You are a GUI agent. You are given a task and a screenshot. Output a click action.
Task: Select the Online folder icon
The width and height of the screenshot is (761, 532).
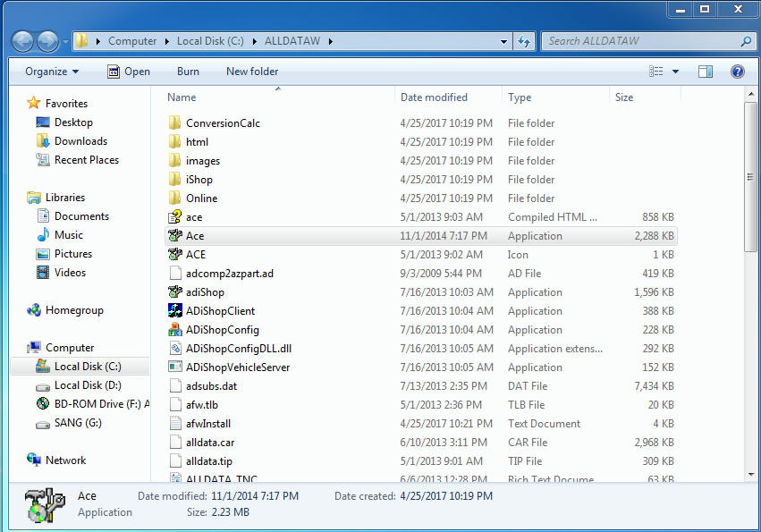[174, 198]
